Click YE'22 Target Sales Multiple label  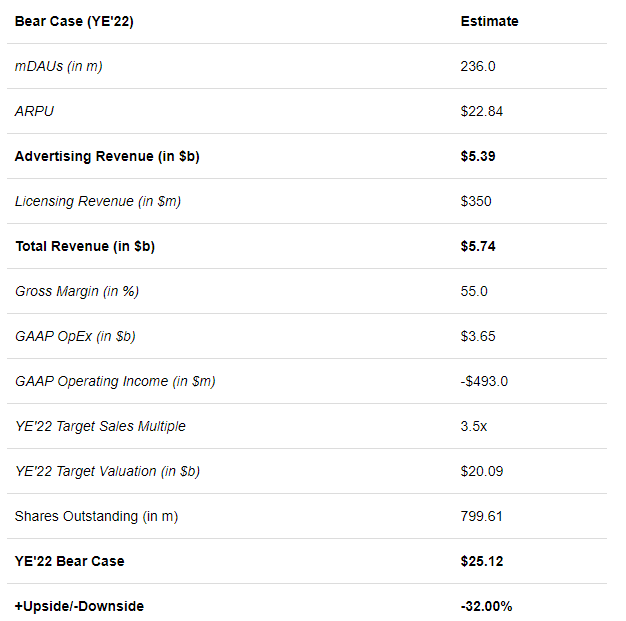click(x=100, y=426)
